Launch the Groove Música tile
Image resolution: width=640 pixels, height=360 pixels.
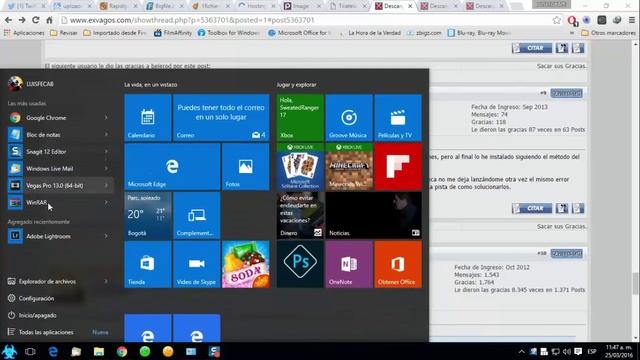tap(349, 118)
